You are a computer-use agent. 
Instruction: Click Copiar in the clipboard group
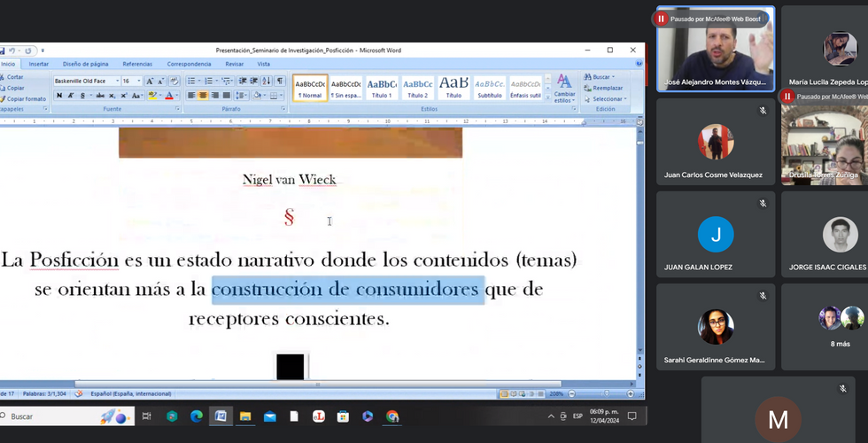click(12, 88)
